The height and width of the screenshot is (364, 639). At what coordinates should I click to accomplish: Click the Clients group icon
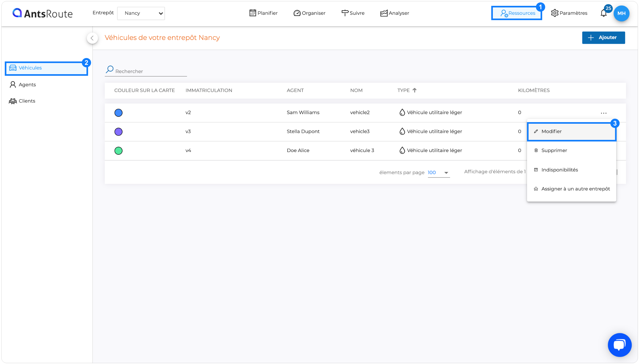click(13, 101)
